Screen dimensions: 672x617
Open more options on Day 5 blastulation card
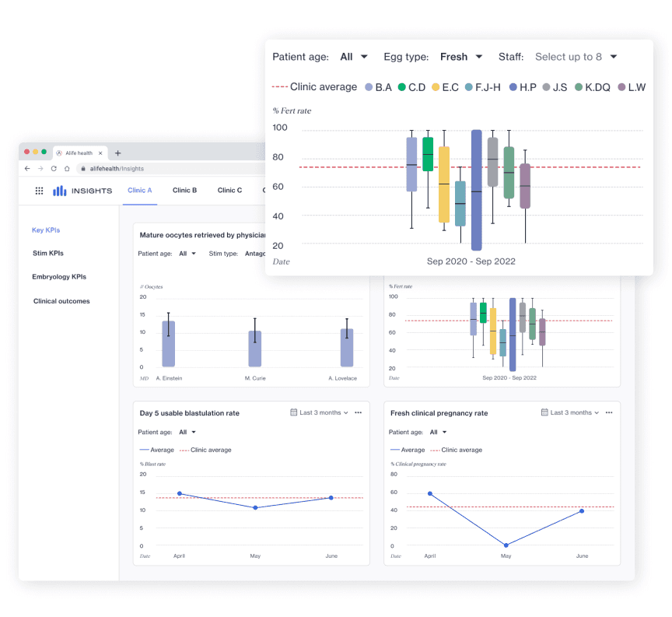[358, 413]
